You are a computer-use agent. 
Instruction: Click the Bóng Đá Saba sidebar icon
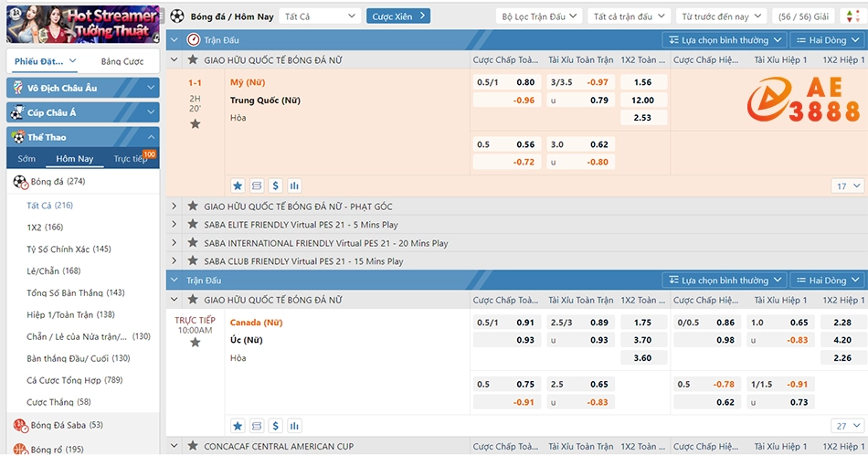[20, 425]
